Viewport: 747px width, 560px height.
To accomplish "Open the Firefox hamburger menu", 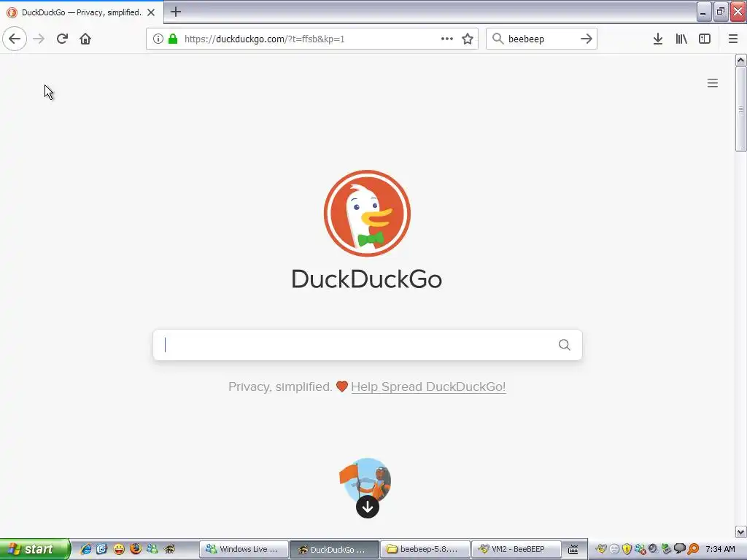I will (x=733, y=39).
